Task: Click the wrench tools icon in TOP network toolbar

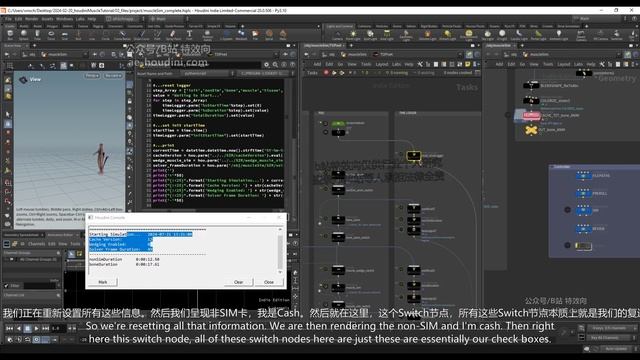Action: pyautogui.click(x=420, y=64)
